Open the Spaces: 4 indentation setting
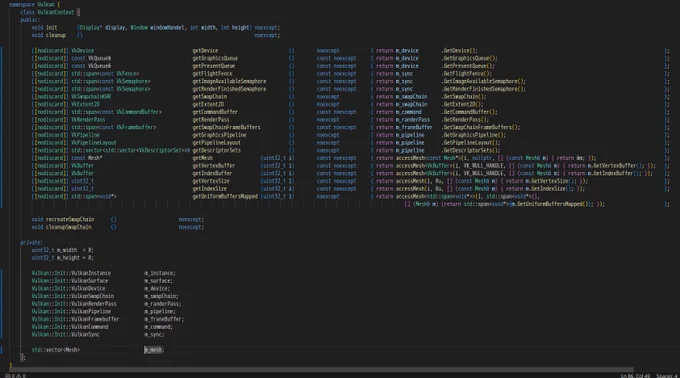Image resolution: width=680 pixels, height=378 pixels. pos(667,376)
